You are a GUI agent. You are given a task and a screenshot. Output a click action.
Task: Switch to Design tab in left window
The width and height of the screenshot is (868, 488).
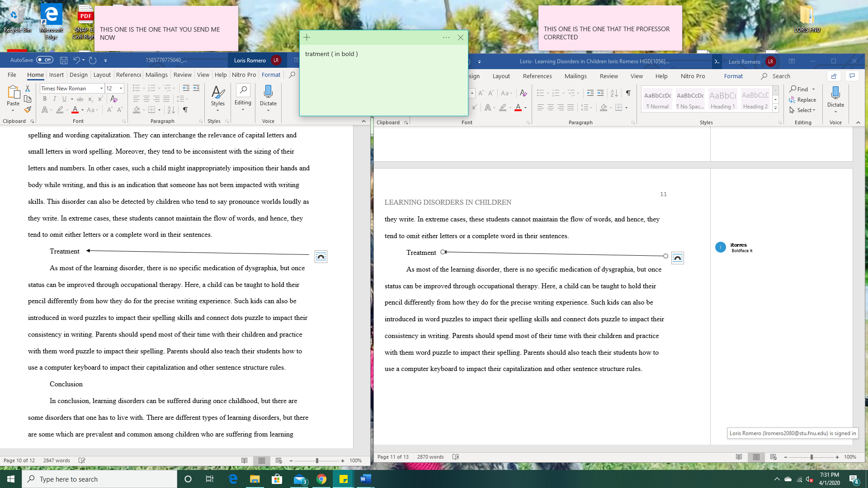pos(79,75)
